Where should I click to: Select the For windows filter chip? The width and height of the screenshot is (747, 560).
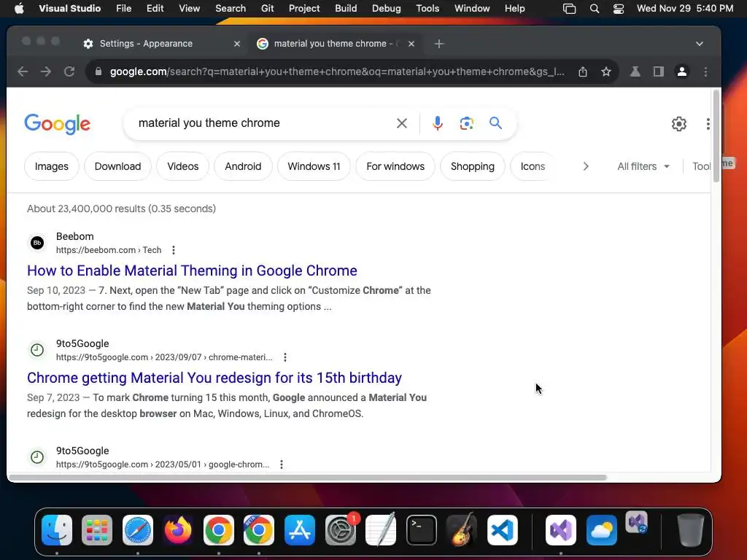click(395, 166)
